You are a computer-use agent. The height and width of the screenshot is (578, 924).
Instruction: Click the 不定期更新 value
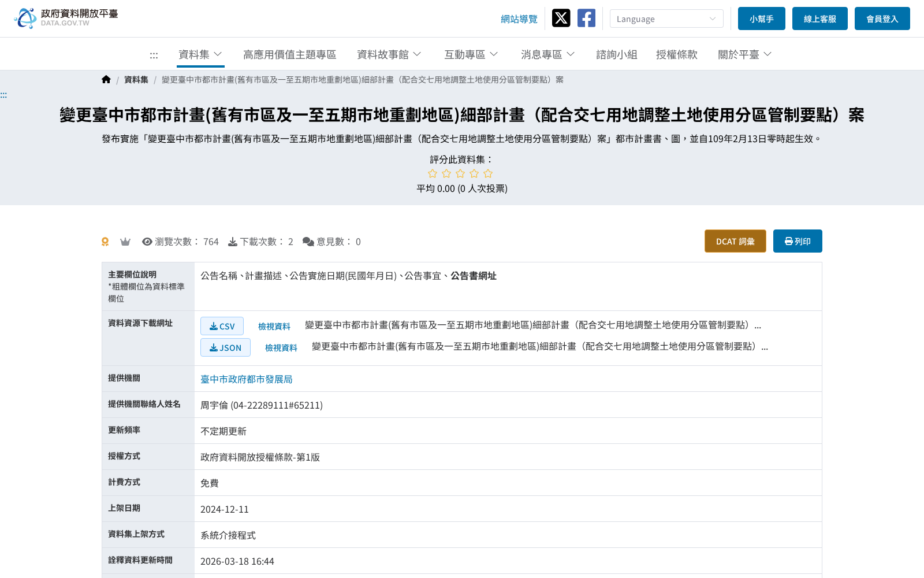pyautogui.click(x=223, y=431)
